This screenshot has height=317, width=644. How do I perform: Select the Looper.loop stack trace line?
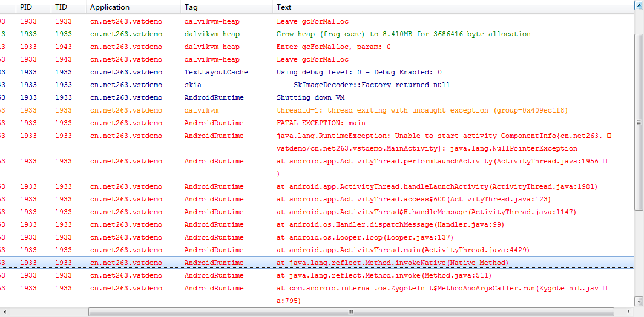pos(317,237)
